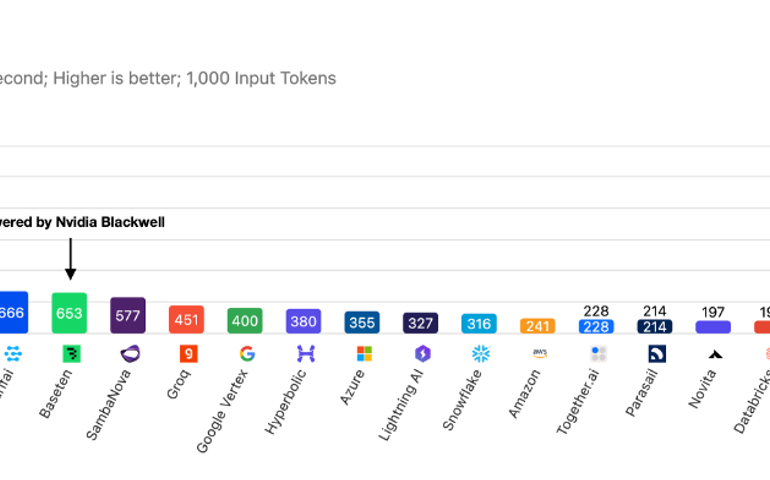This screenshot has width=770, height=480.
Task: Click the Azure Microsoft logo icon
Action: 363,353
